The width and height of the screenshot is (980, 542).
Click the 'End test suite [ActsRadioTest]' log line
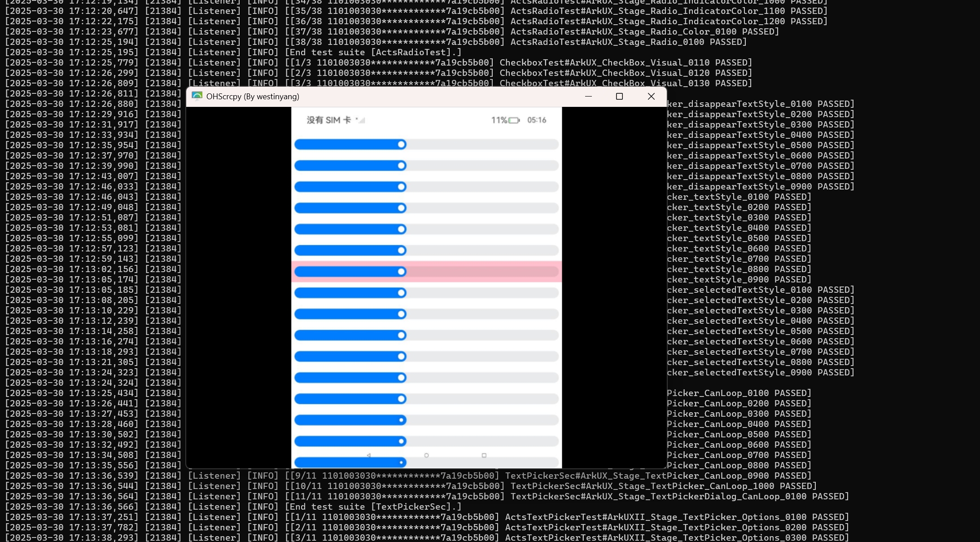372,52
